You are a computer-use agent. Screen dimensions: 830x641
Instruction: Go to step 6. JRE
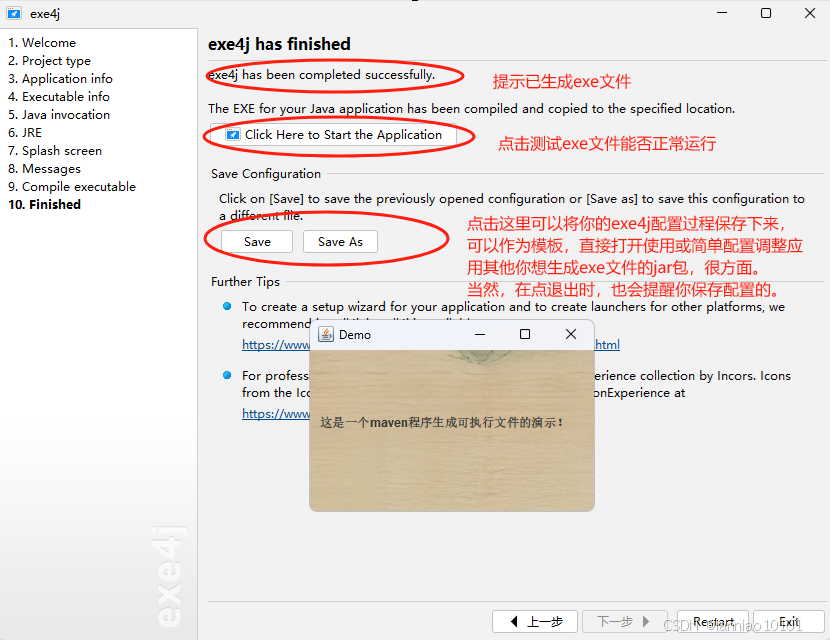tap(24, 133)
